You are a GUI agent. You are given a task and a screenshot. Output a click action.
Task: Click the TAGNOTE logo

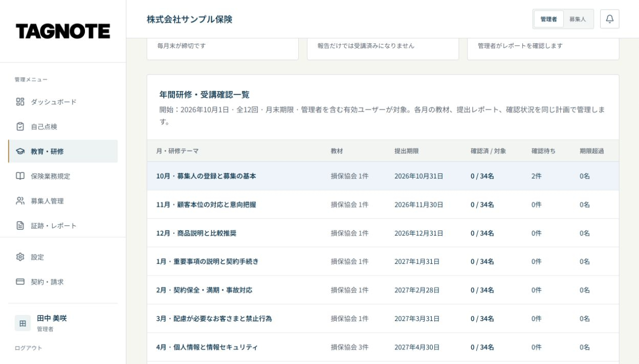pyautogui.click(x=63, y=31)
